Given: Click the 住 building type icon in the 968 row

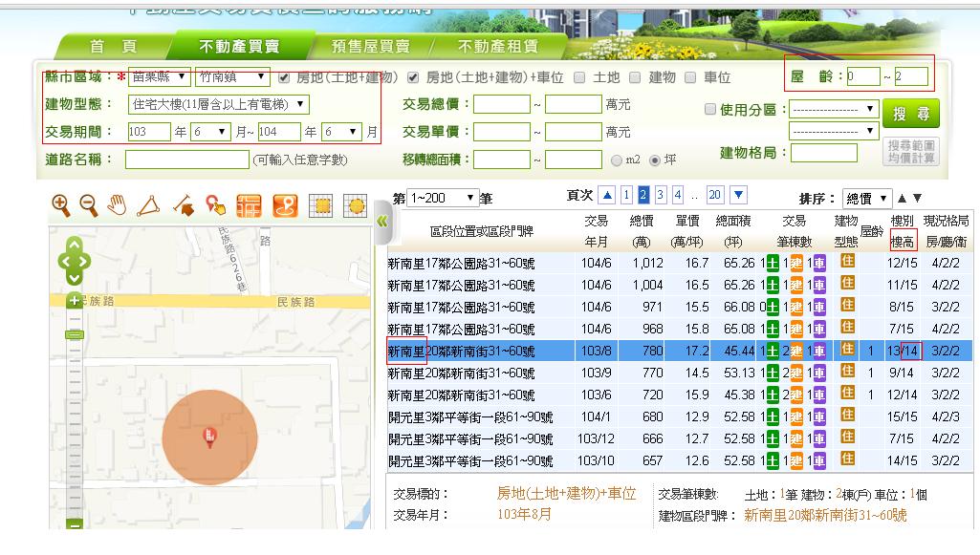Looking at the screenshot, I should click(x=847, y=327).
